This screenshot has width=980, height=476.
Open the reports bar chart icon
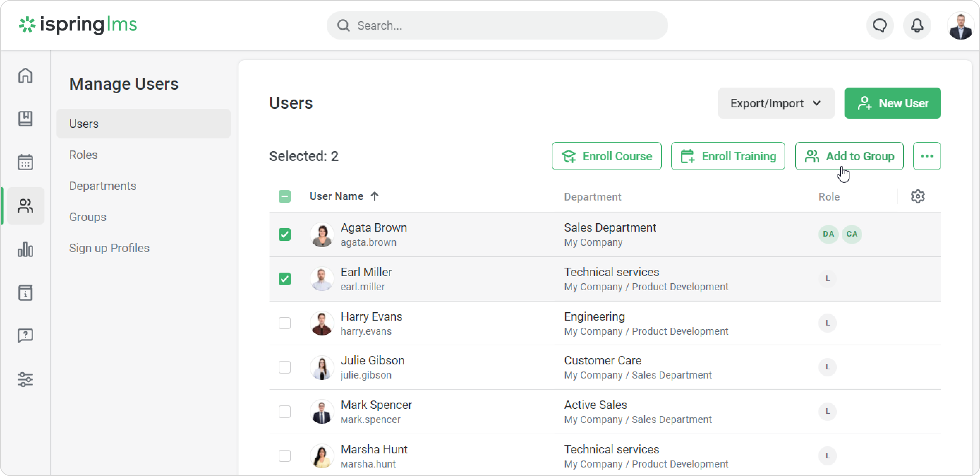25,250
